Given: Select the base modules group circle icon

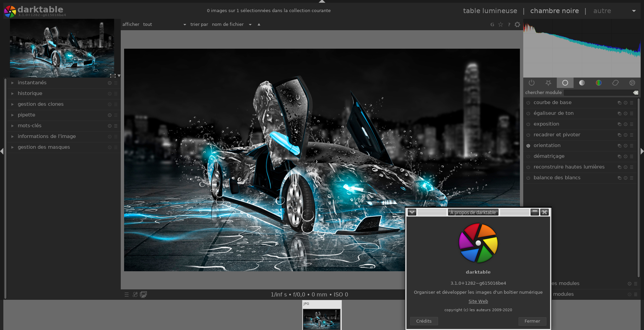Looking at the screenshot, I should point(565,83).
